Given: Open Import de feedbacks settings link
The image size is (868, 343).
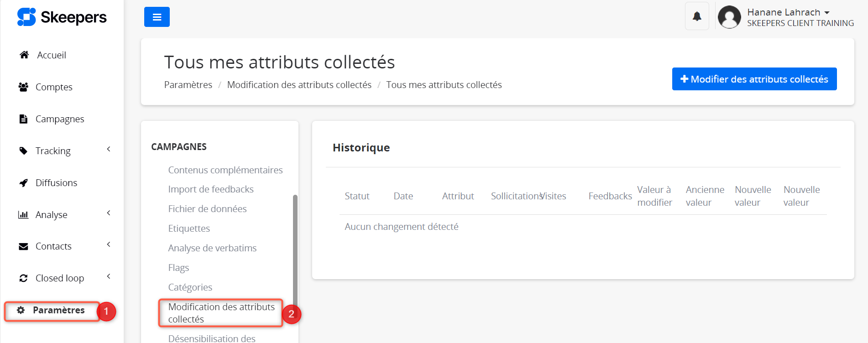Looking at the screenshot, I should [211, 189].
